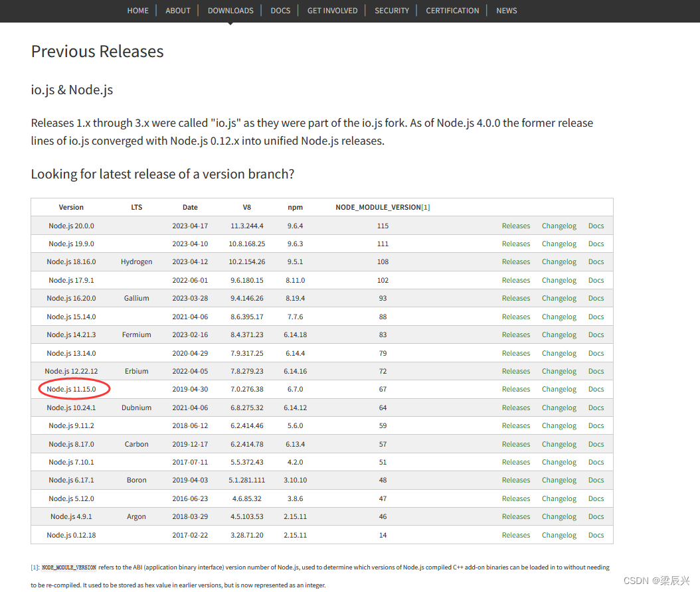700x592 pixels.
Task: Open Releases for Node.js 0.12.18
Action: 515,536
